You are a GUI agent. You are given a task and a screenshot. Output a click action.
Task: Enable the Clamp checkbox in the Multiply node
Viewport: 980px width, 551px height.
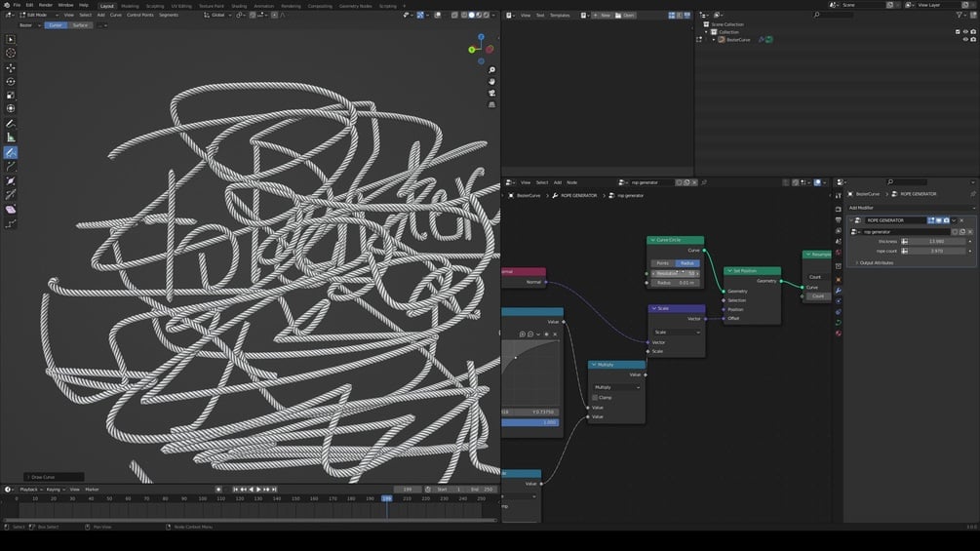pos(595,397)
